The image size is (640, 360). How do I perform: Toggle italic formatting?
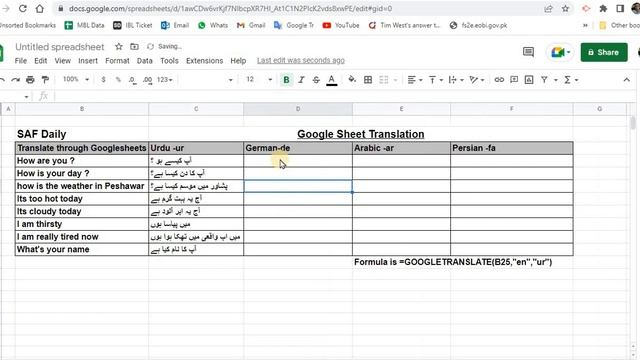click(301, 80)
